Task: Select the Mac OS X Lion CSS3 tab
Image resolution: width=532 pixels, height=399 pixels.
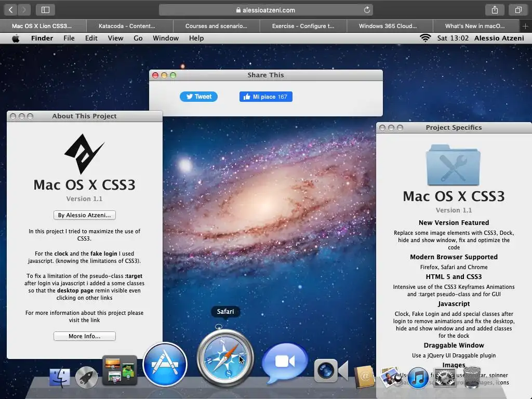Action: coord(43,26)
